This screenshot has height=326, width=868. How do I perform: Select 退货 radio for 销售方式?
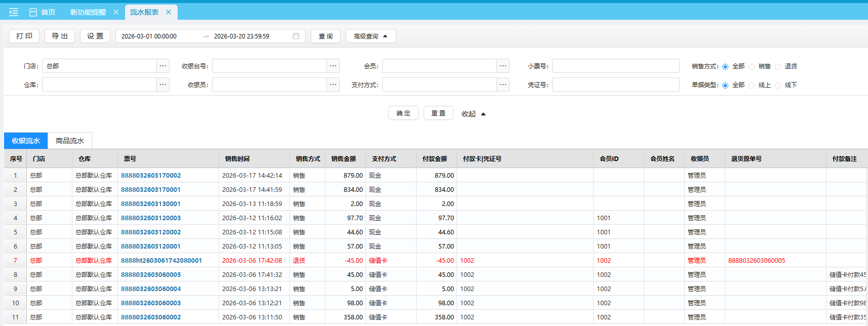(x=778, y=67)
